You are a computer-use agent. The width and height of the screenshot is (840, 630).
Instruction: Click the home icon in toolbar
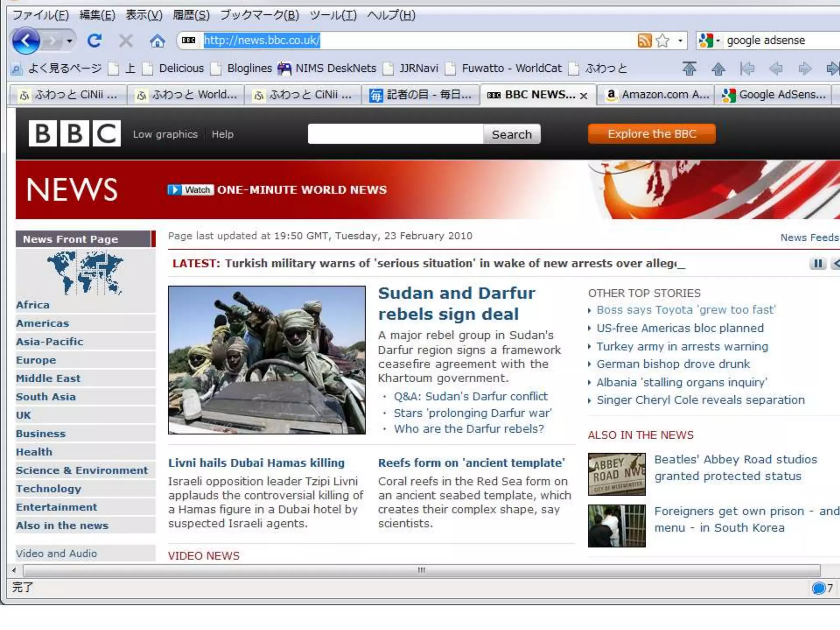point(157,41)
